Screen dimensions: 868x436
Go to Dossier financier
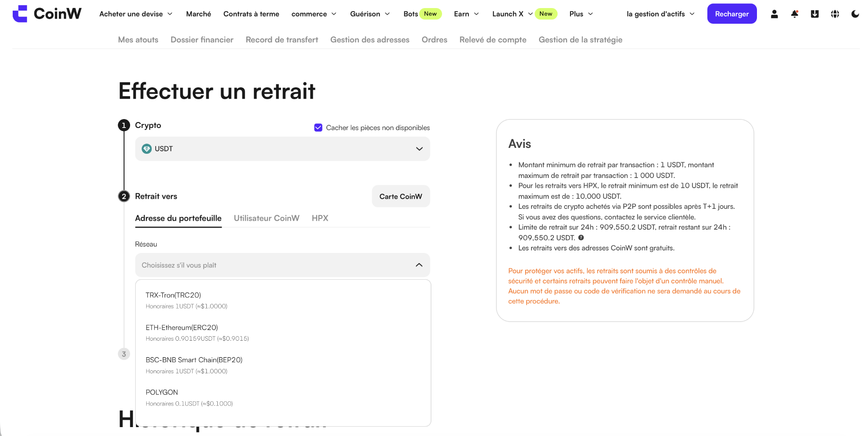pyautogui.click(x=202, y=40)
